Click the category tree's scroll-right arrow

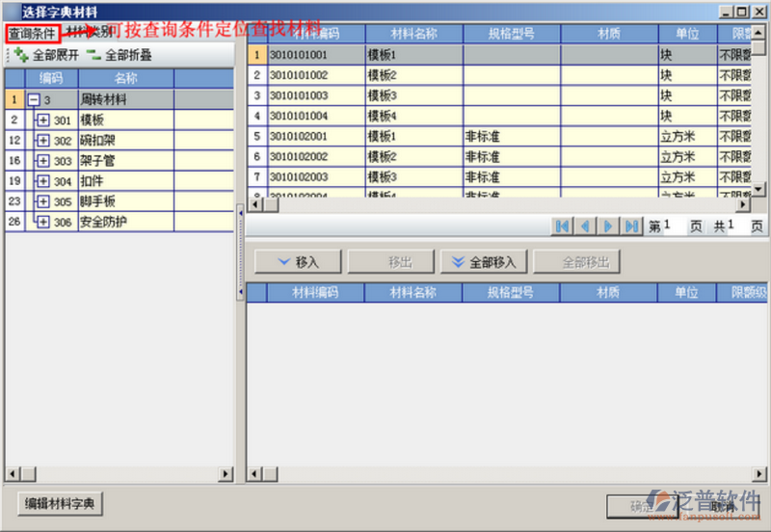226,474
